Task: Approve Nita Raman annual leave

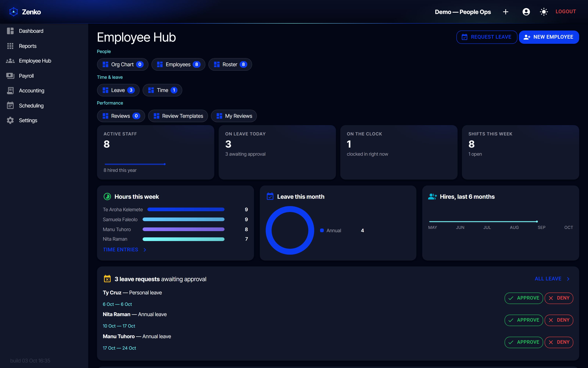Action: tap(524, 320)
